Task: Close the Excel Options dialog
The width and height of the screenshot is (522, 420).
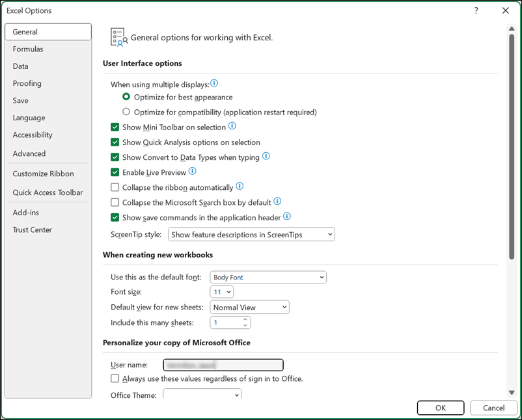Action: 506,10
